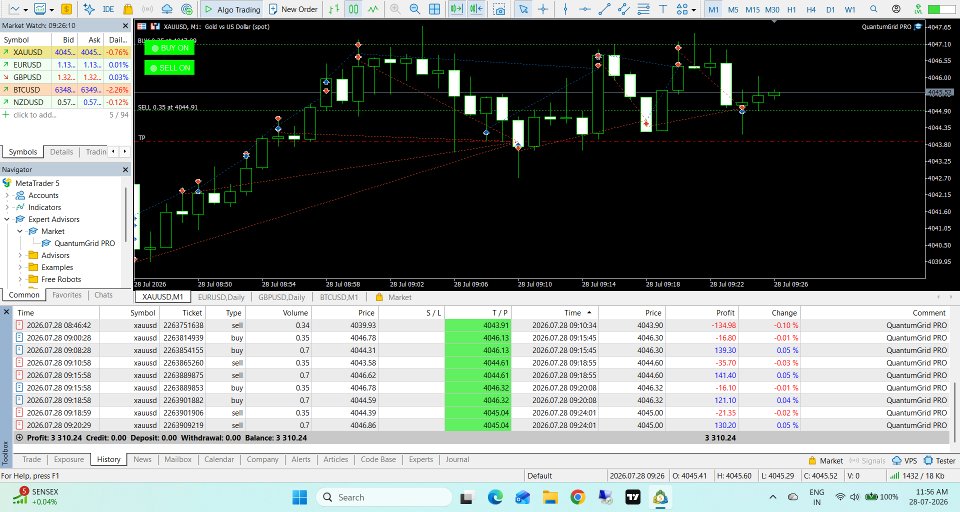
Task: Open the Journal toolbox tab
Action: 457,459
